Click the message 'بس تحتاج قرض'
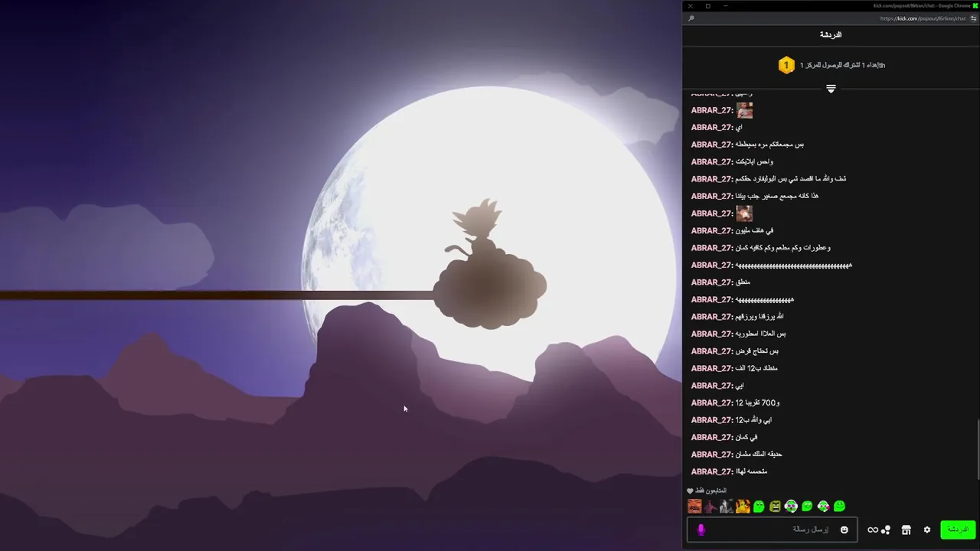This screenshot has width=980, height=551. click(756, 351)
